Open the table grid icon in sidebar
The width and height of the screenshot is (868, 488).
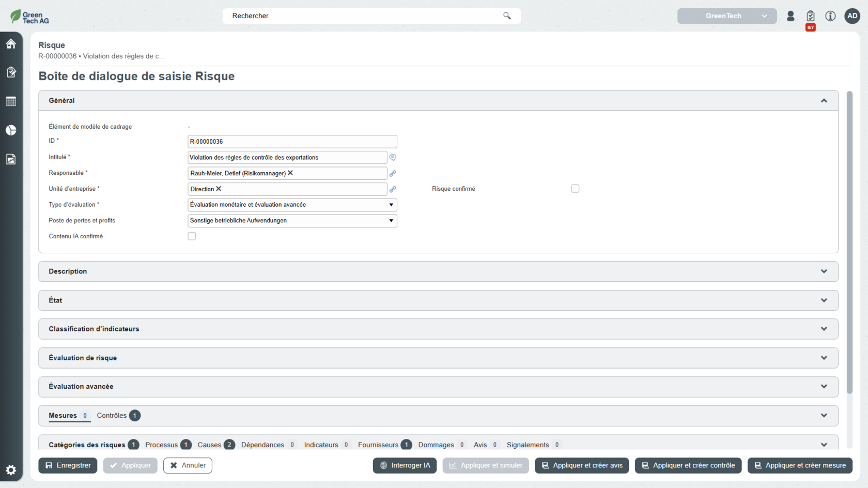11,101
